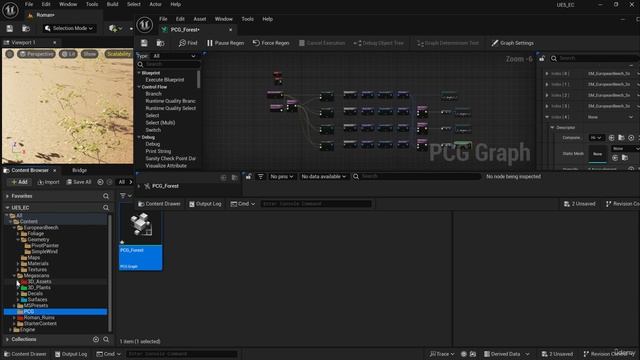Click the Output Log button in PCG editor
Viewport: 640px width, 360px height.
coord(205,204)
